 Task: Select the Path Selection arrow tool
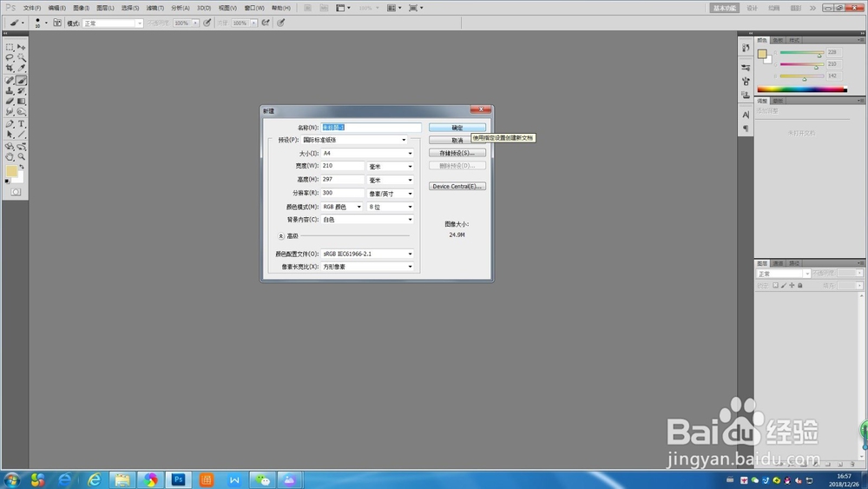(x=10, y=135)
